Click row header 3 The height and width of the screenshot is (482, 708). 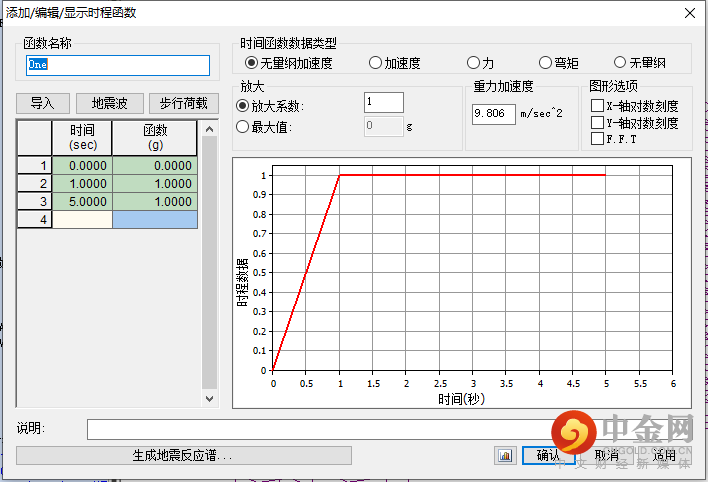pos(35,201)
